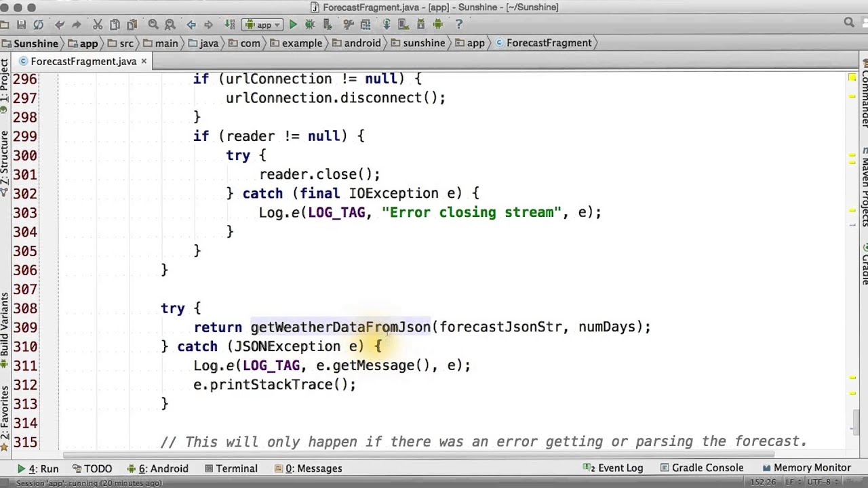The width and height of the screenshot is (868, 488).
Task: Toggle the Maven Projects panel
Action: click(863, 186)
